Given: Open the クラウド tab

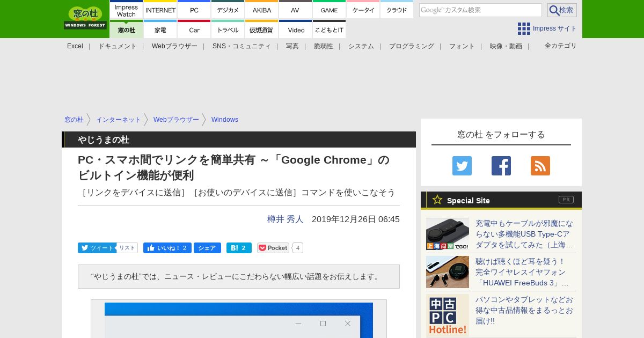Looking at the screenshot, I should coord(397,10).
